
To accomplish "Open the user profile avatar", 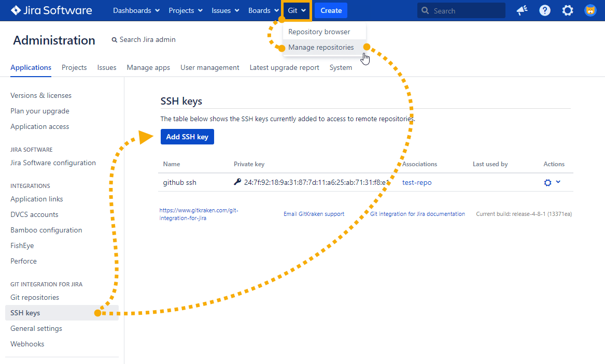I will [x=590, y=10].
